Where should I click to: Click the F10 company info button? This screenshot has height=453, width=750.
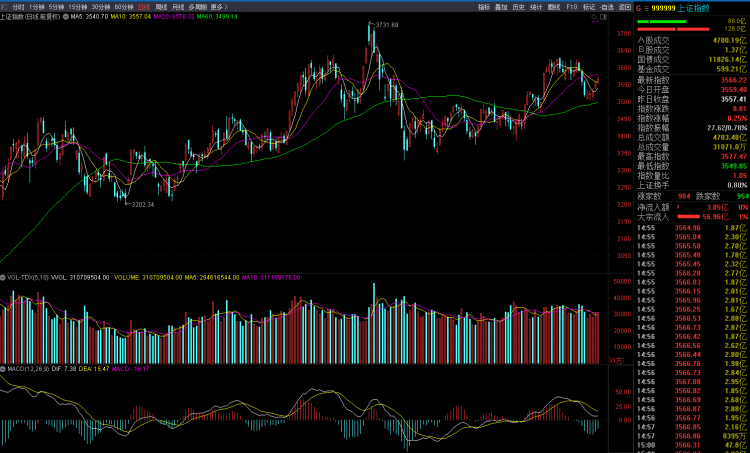pos(571,6)
